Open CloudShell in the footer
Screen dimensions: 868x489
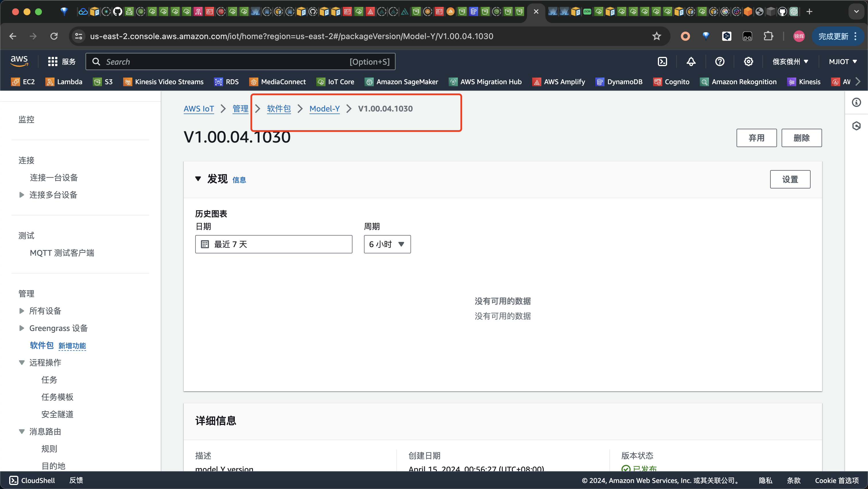pyautogui.click(x=32, y=480)
